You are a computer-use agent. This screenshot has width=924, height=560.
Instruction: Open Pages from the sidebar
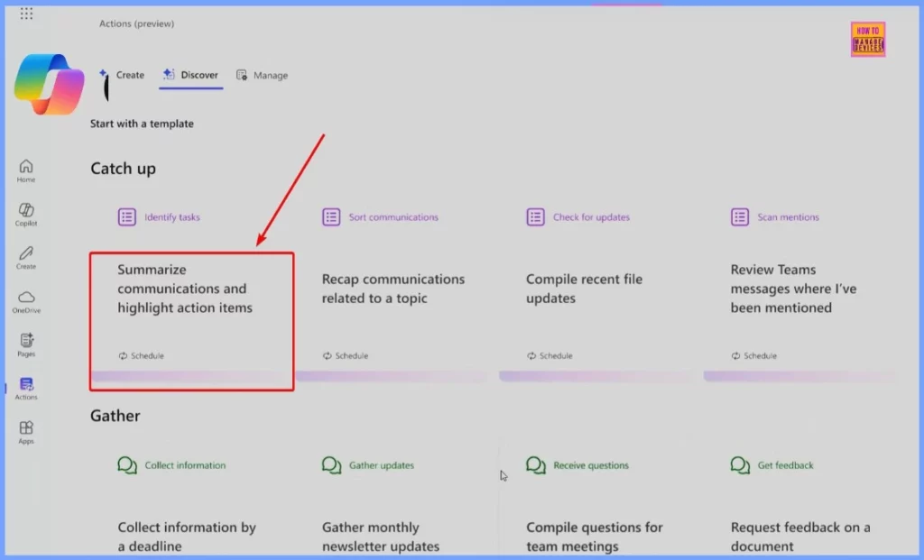(x=26, y=345)
